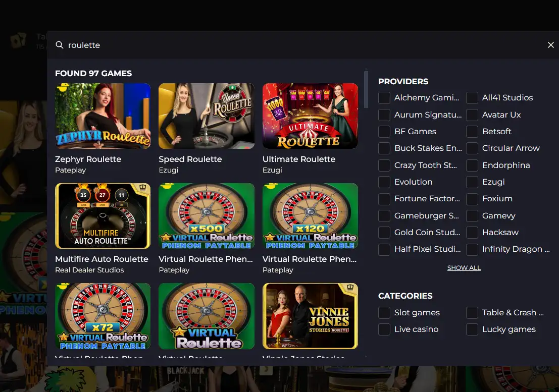This screenshot has width=559, height=392.
Task: Open x120 Virtual Roulette Phenom Paytable thumbnail
Action: [x=310, y=216]
